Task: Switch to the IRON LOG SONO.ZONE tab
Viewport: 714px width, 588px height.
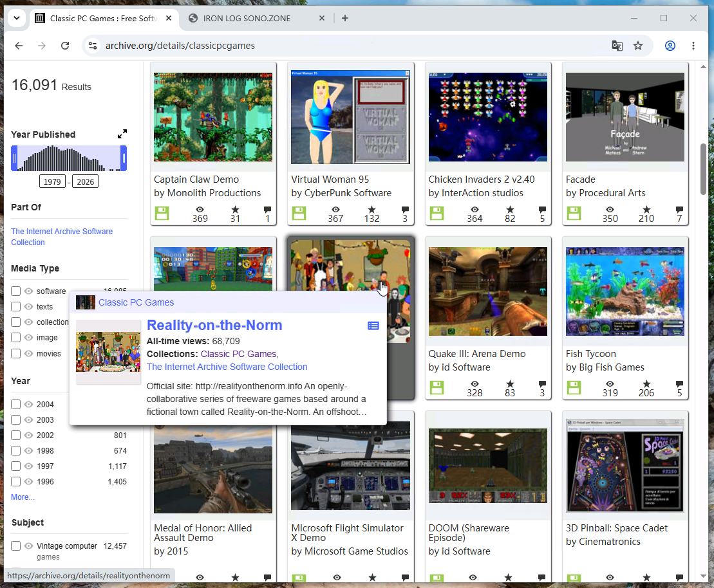Action: pyautogui.click(x=247, y=18)
